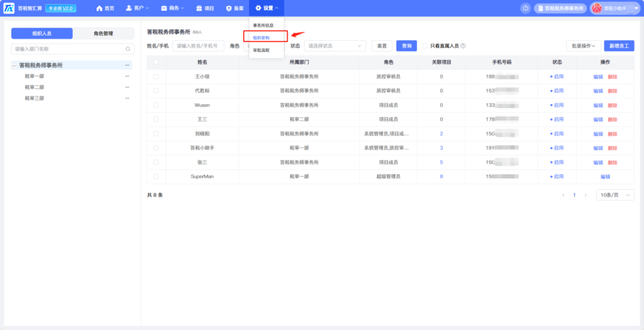644x330 pixels.
Task: Click the help icon beside 只看直属人员
Action: click(463, 46)
